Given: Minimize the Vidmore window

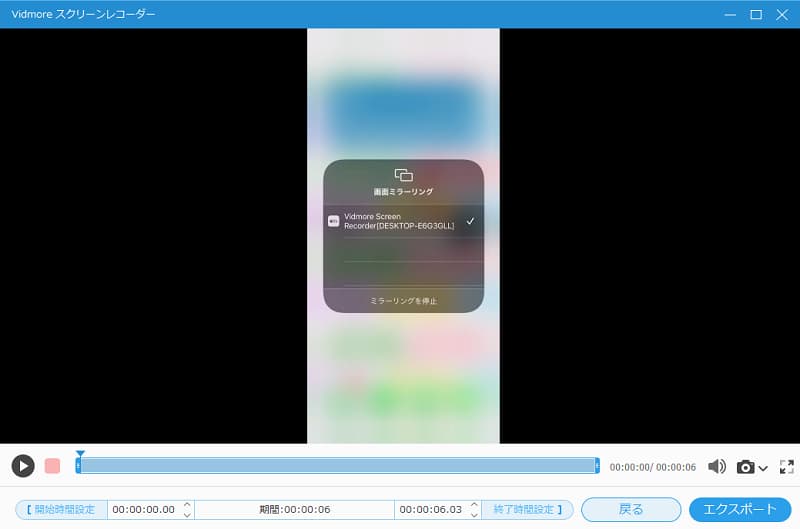Looking at the screenshot, I should click(730, 15).
